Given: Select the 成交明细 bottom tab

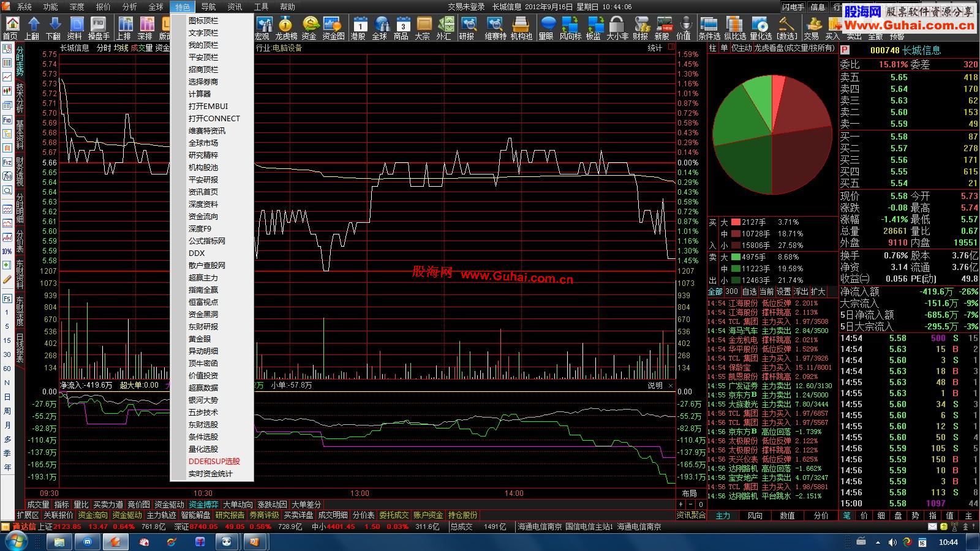Looking at the screenshot, I should pyautogui.click(x=333, y=515).
